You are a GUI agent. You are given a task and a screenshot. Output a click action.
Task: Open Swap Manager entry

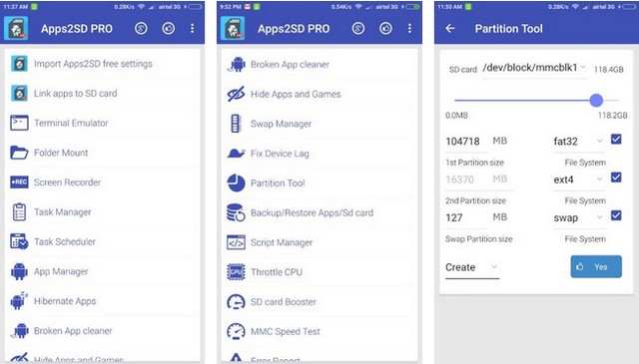click(319, 124)
